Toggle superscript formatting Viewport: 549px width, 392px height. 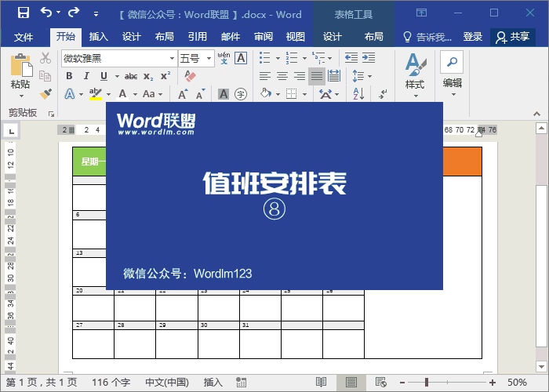(x=165, y=76)
